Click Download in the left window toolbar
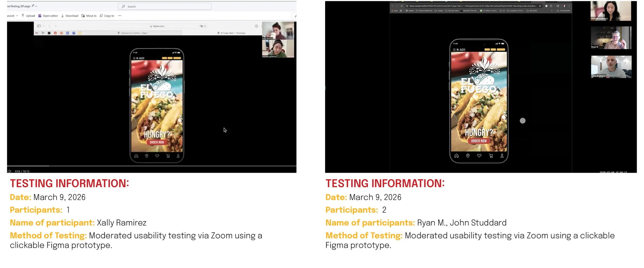This screenshot has width=644, height=268. 70,16
